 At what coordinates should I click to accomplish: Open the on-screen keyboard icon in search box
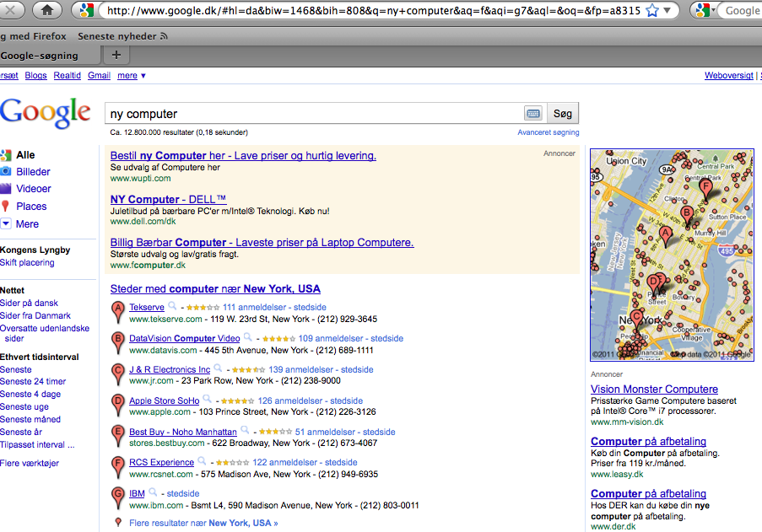(533, 114)
